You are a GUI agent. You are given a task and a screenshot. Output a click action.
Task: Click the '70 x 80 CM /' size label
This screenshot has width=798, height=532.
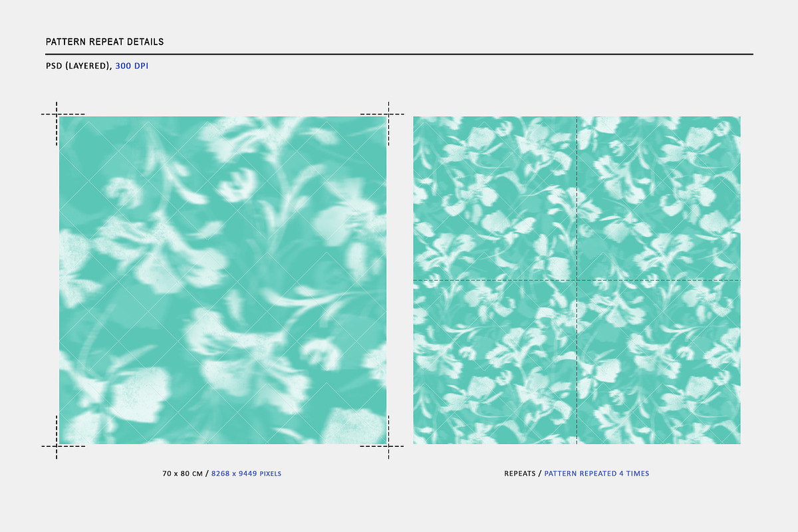(x=186, y=473)
